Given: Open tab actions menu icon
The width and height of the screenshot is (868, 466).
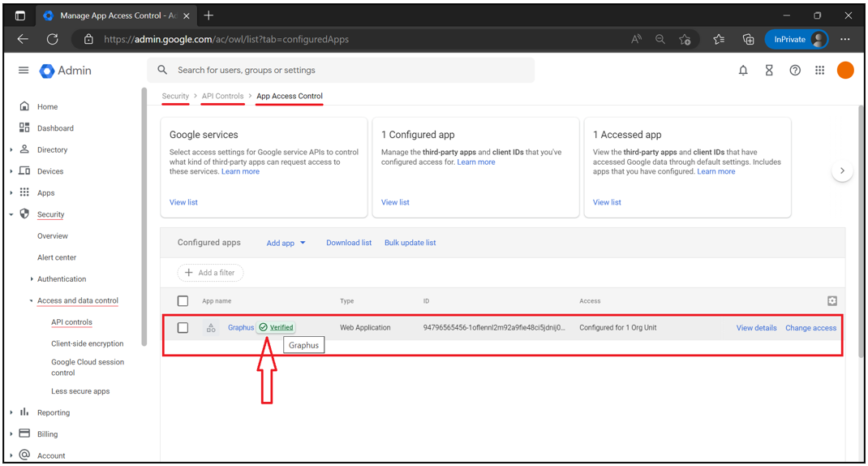Looking at the screenshot, I should (x=20, y=15).
